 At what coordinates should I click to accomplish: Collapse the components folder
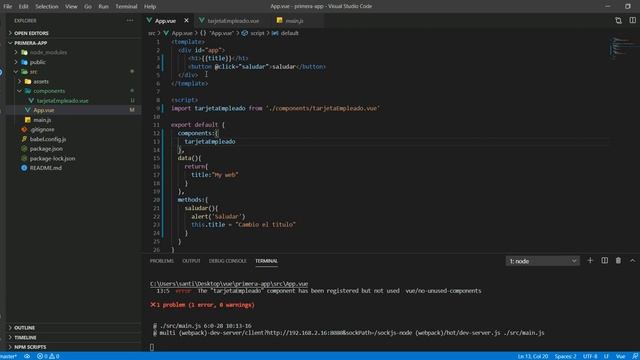[49, 91]
